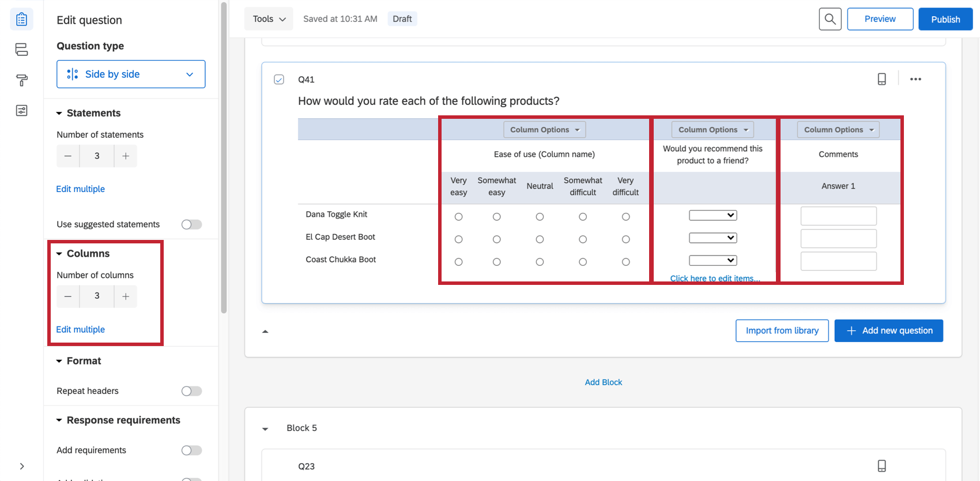
Task: Select the Q41 question checkbox
Action: [279, 80]
